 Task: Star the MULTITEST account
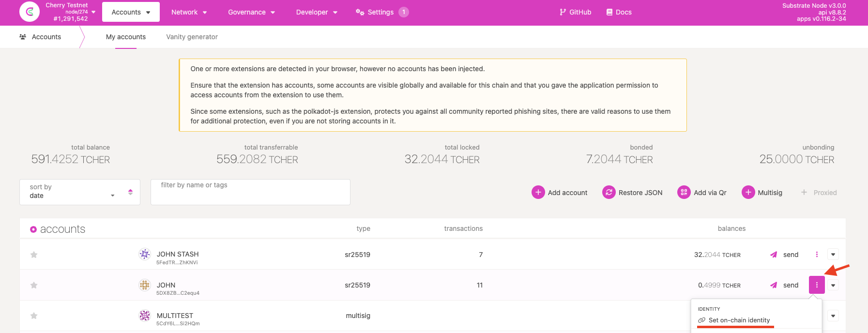pyautogui.click(x=34, y=316)
